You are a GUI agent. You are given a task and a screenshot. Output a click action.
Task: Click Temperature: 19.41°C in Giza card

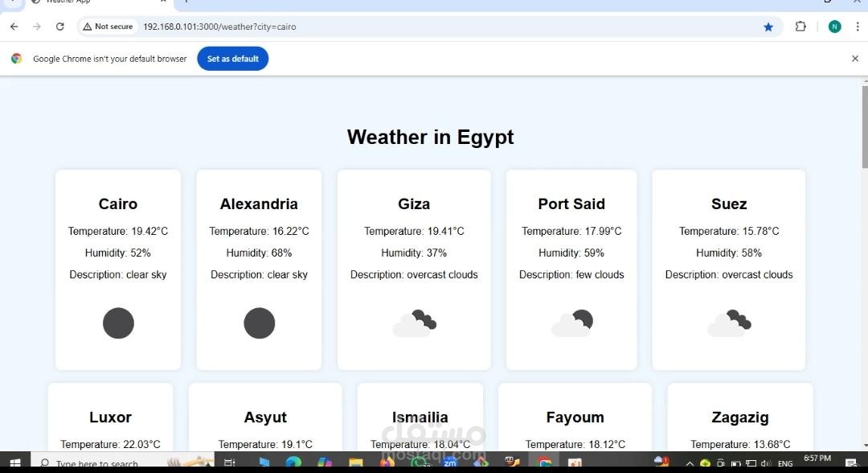click(414, 231)
